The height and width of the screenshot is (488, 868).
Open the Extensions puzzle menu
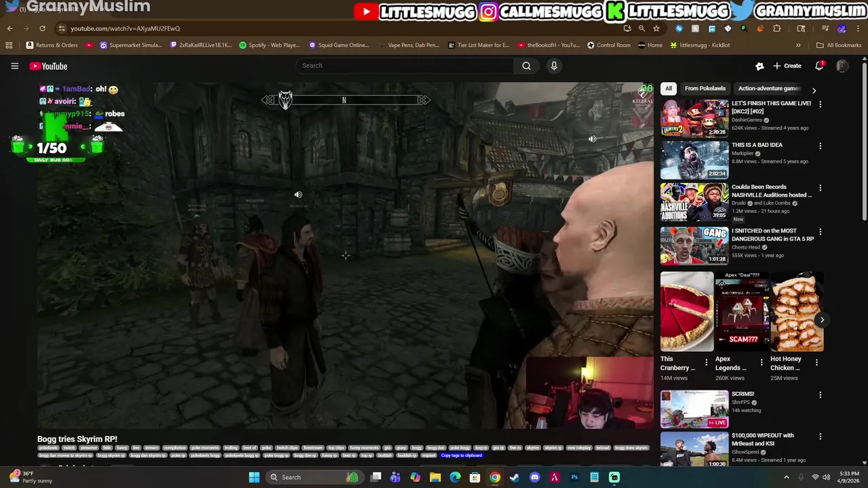pyautogui.click(x=777, y=28)
